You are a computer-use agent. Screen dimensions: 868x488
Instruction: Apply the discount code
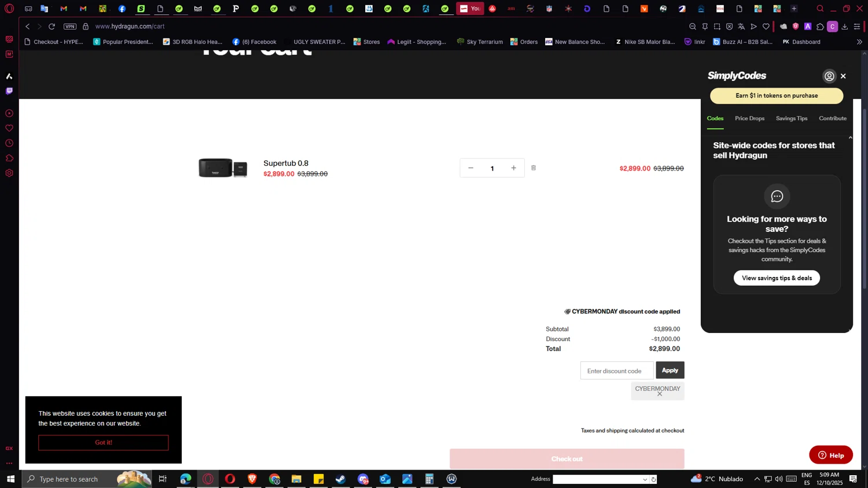[x=670, y=370]
